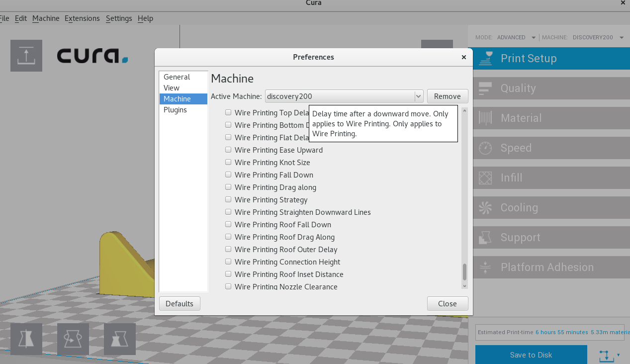Open the Print Setup header in the sidebar

(x=551, y=58)
